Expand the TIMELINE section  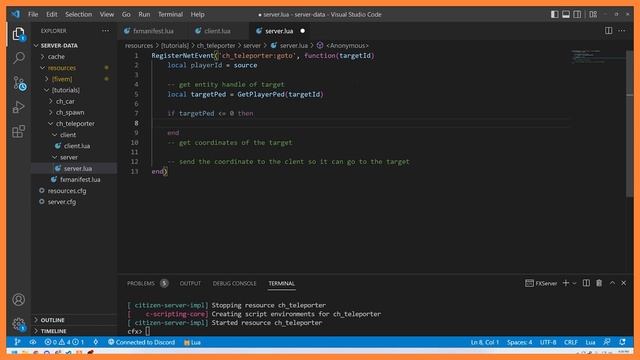74,331
